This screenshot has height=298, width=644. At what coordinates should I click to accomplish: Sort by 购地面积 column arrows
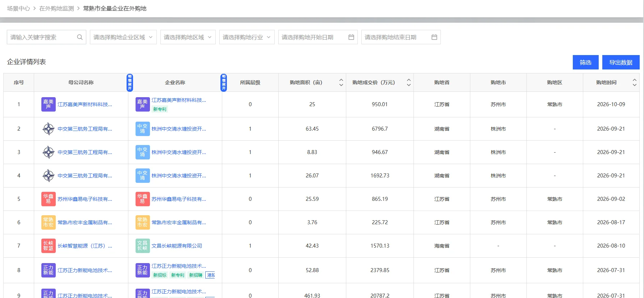pos(341,82)
